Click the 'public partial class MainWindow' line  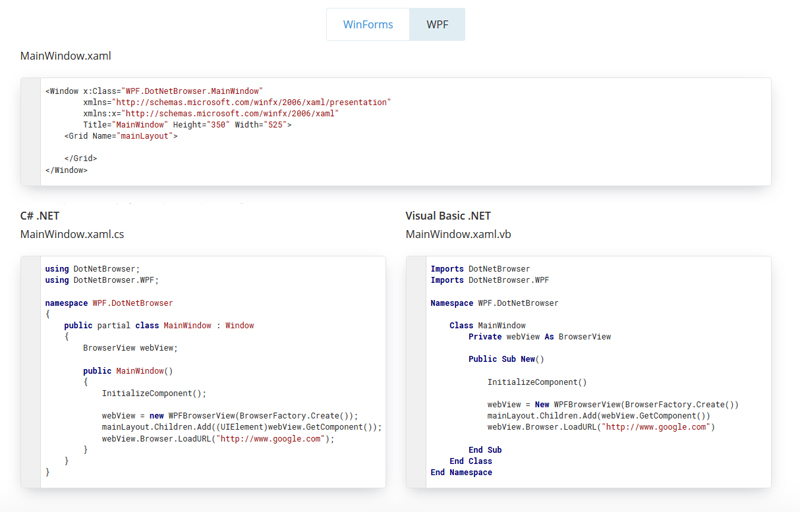coord(159,325)
